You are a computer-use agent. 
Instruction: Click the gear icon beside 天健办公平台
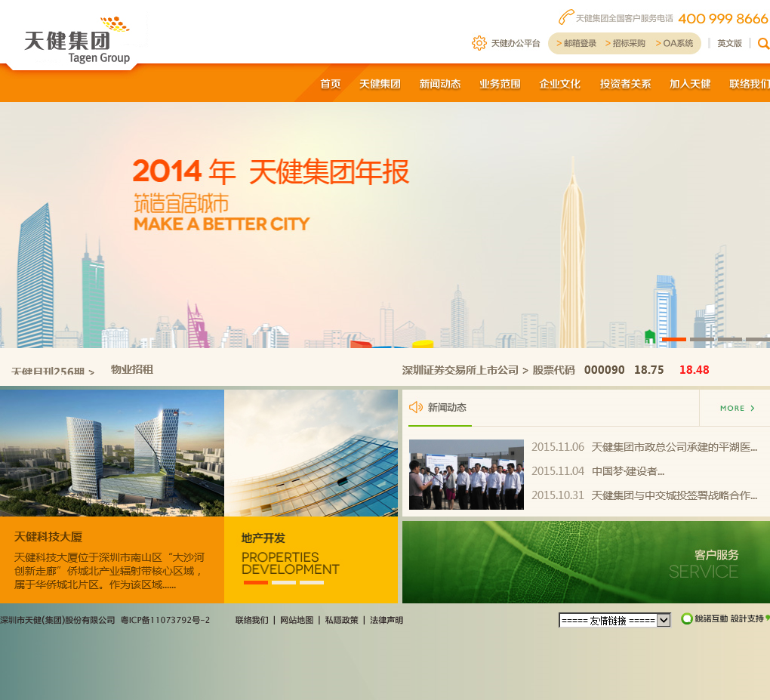click(479, 43)
